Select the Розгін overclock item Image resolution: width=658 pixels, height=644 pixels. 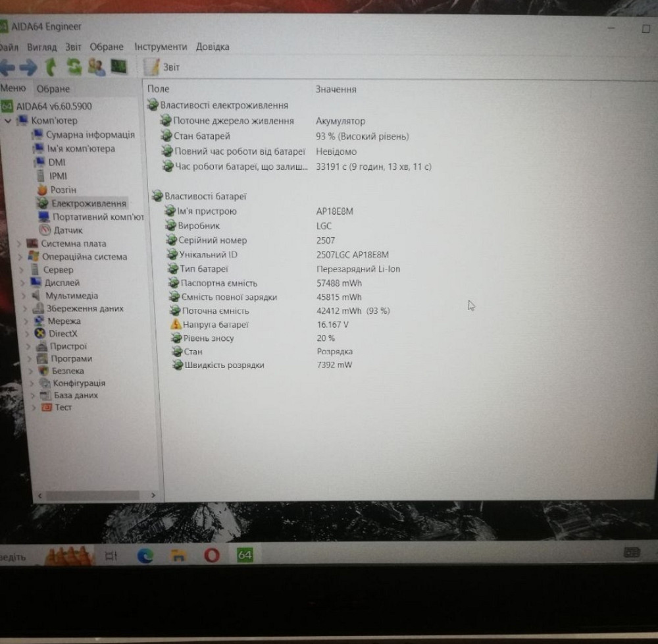(63, 190)
